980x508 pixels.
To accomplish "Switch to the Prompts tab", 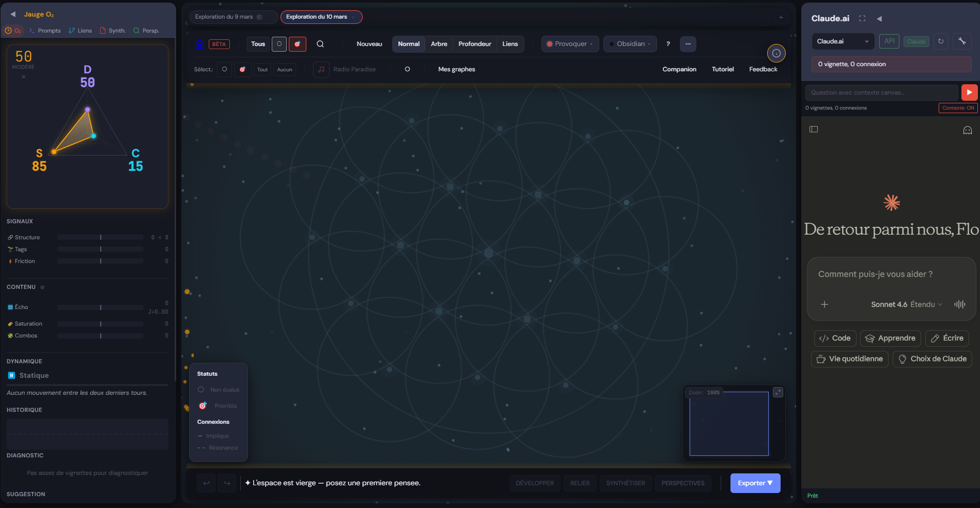I will point(45,30).
